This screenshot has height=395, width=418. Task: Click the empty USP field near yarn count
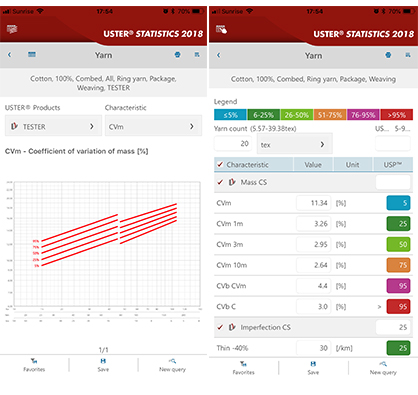[393, 144]
